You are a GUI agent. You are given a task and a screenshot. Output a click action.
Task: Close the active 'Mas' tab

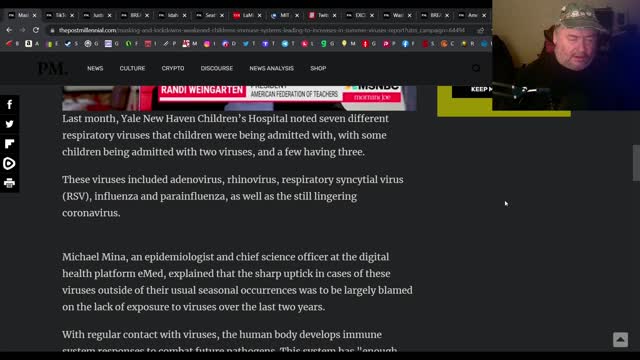click(34, 16)
